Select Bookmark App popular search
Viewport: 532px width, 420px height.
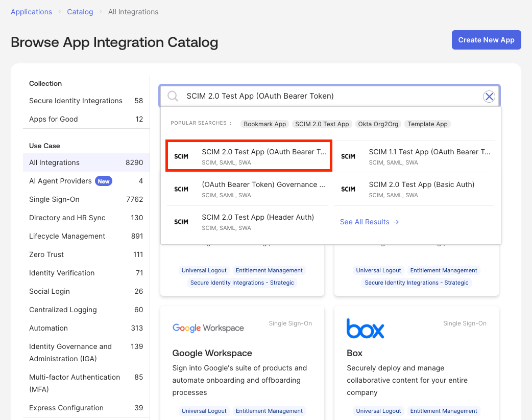(x=264, y=124)
